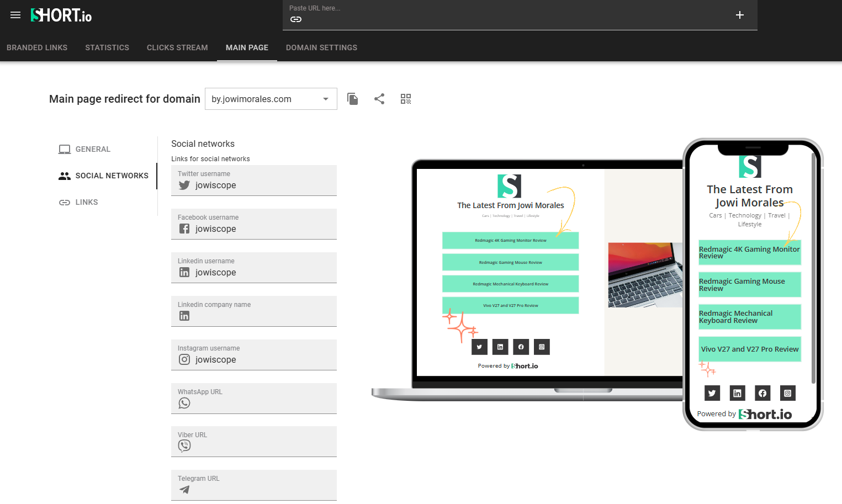This screenshot has height=504, width=842.
Task: Open Domain Settings tab
Action: coord(321,47)
